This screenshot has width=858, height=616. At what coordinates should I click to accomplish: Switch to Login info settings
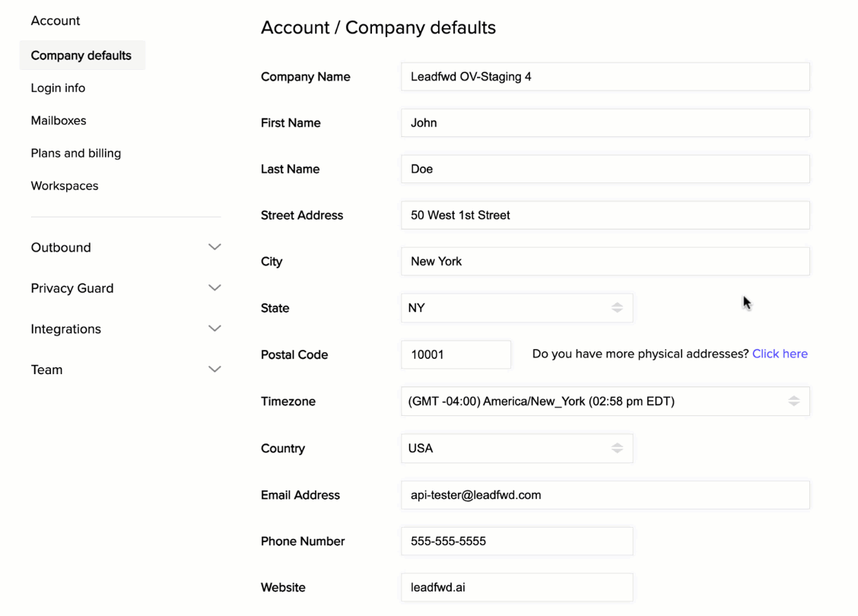58,87
